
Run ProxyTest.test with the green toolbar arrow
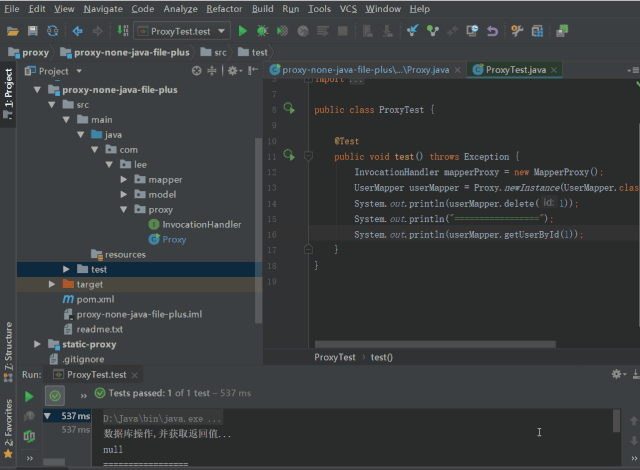242,31
